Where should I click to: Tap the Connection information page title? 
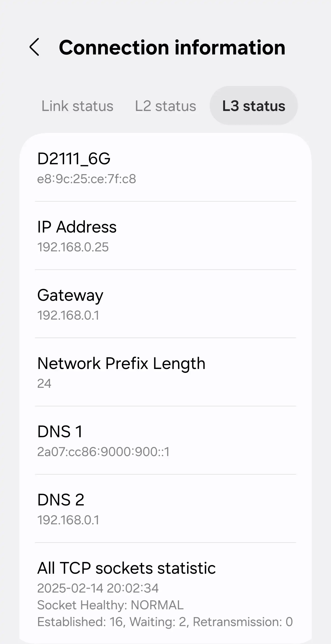tap(172, 48)
